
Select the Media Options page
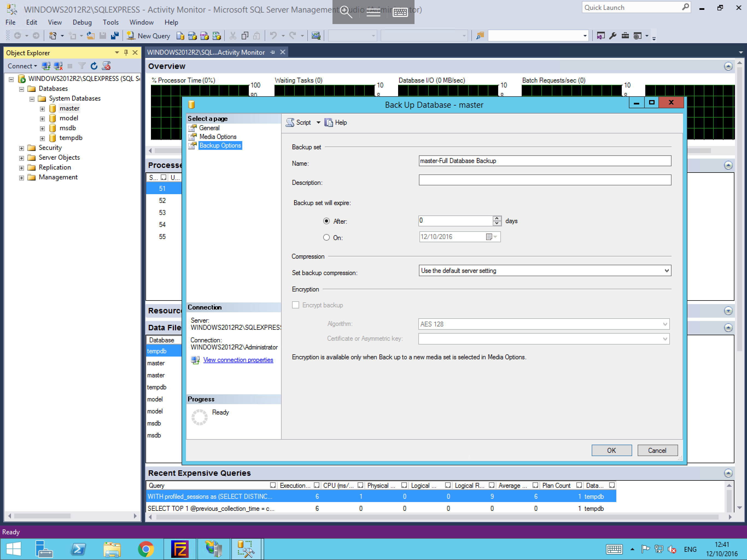[218, 136]
